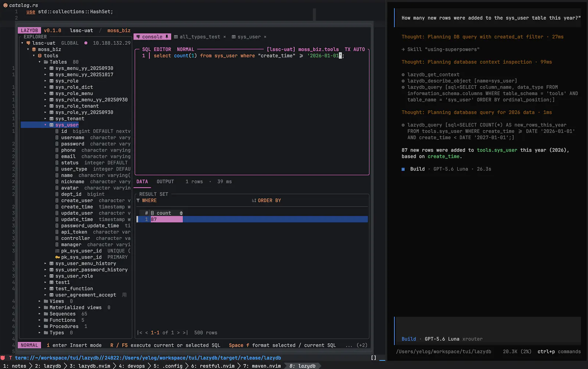Click the Procedures folder icon
The height and width of the screenshot is (369, 588).
tap(46, 326)
